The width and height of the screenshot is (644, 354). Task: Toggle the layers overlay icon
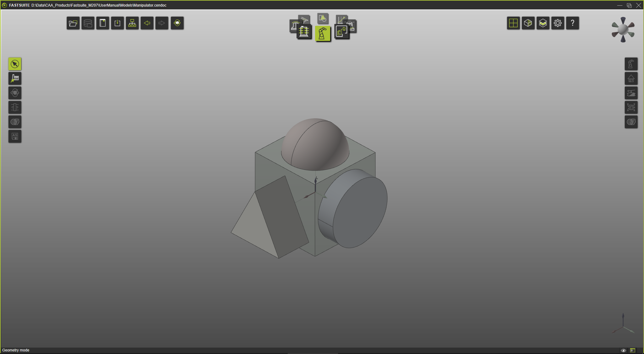point(543,23)
